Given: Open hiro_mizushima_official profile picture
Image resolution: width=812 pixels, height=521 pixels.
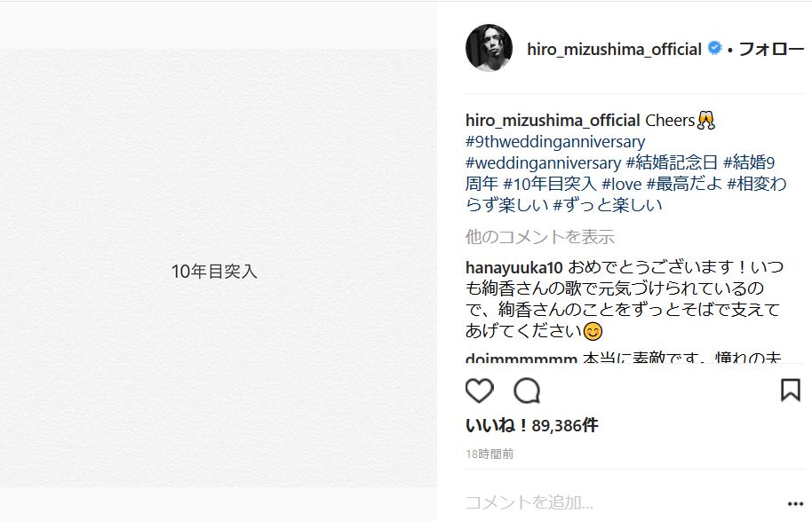Looking at the screenshot, I should [x=489, y=48].
